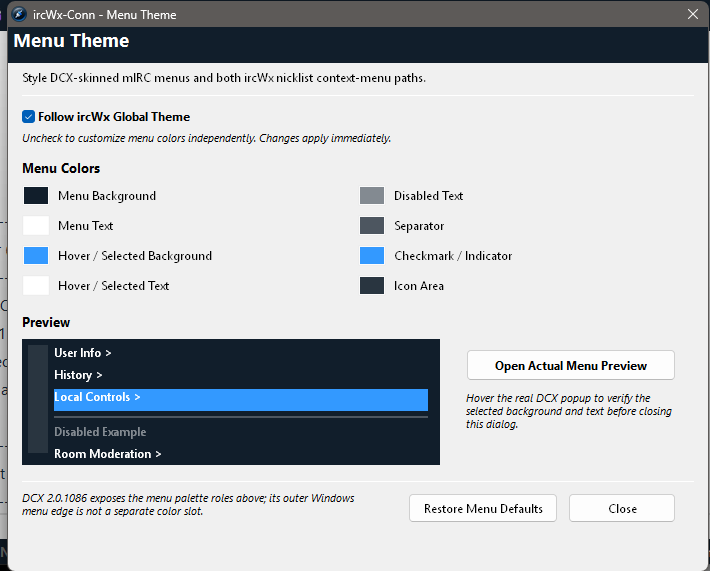Close the Menu Theme window with X

(x=693, y=14)
